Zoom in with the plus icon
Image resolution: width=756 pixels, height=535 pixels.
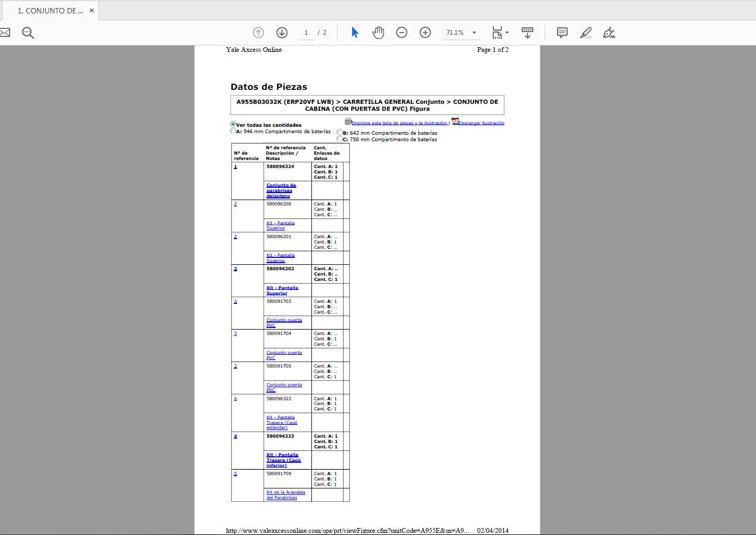pyautogui.click(x=425, y=33)
